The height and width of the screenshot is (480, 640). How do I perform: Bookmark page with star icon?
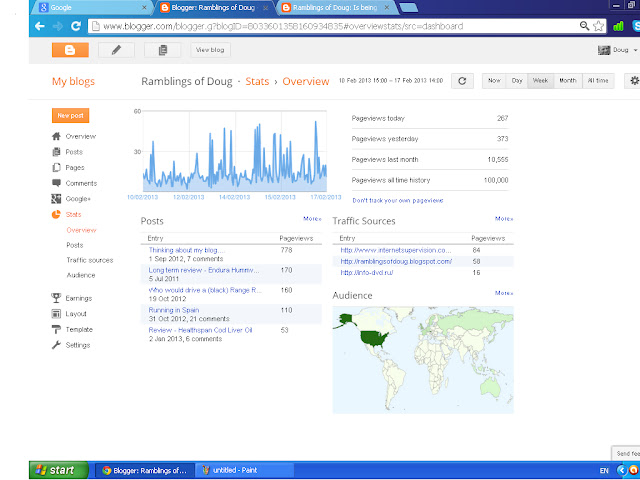[x=598, y=26]
